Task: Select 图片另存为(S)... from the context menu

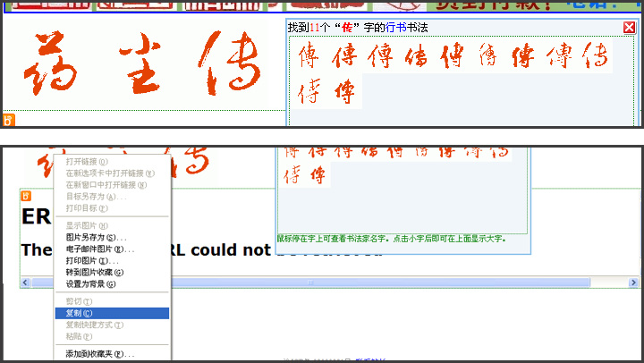Action: click(x=90, y=237)
